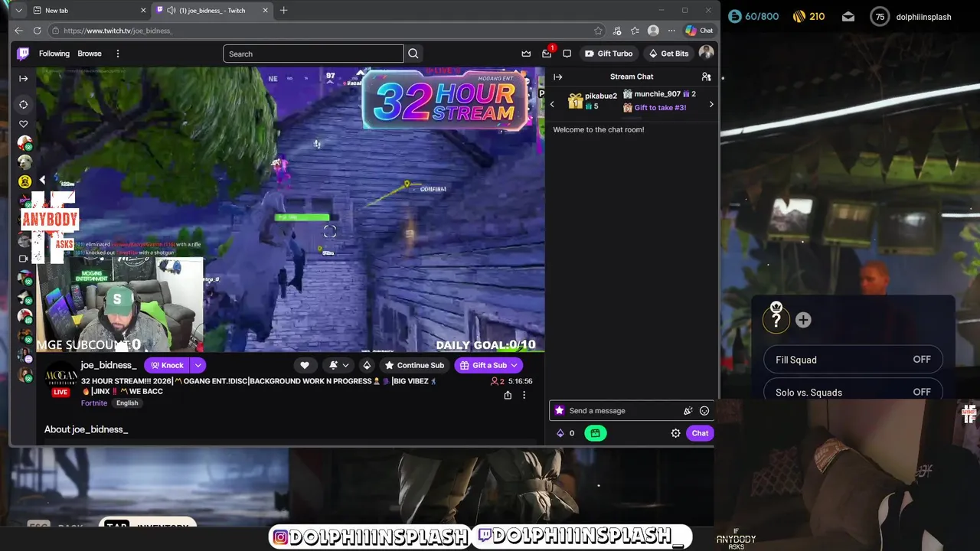
Task: Bookmark page with the star icon
Action: [x=598, y=31]
